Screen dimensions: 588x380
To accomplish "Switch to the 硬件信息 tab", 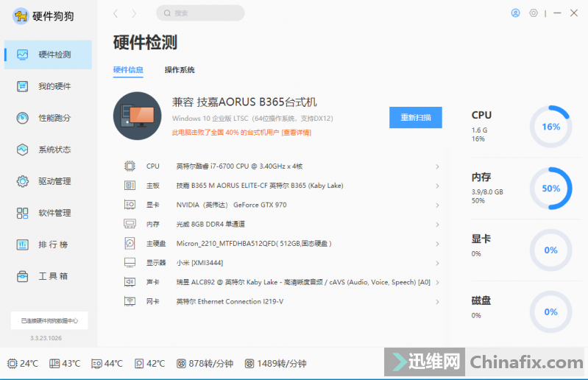I will [128, 70].
